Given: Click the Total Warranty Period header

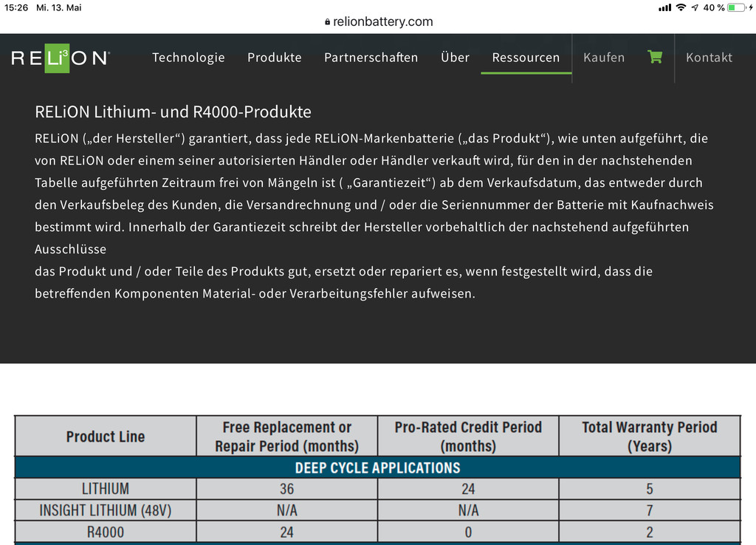Looking at the screenshot, I should pos(650,436).
